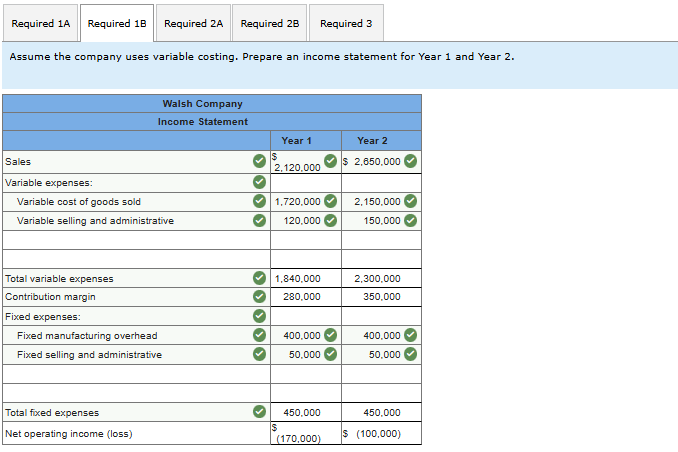678x452 pixels.
Task: Click the checkmark next to Year 2 2,150,000
Action: coord(410,201)
